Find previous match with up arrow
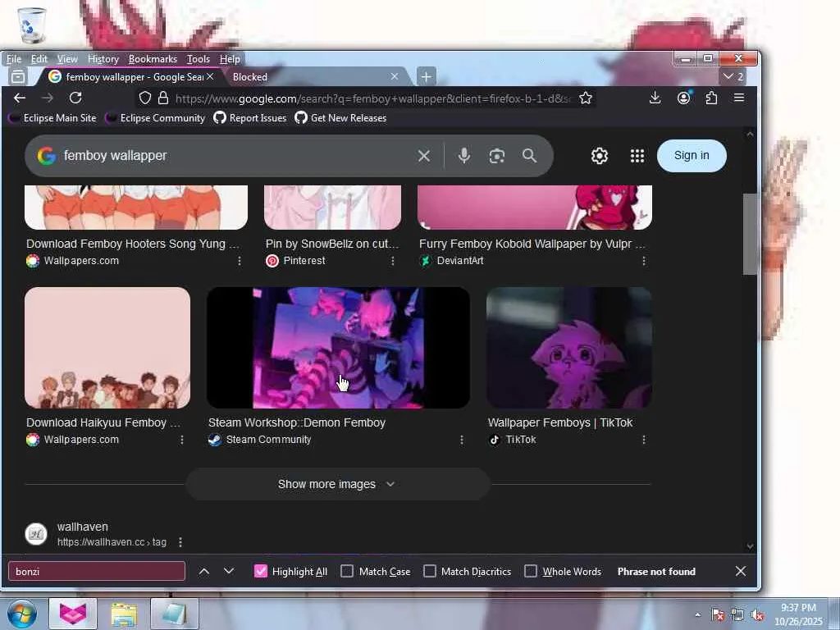 coord(204,572)
